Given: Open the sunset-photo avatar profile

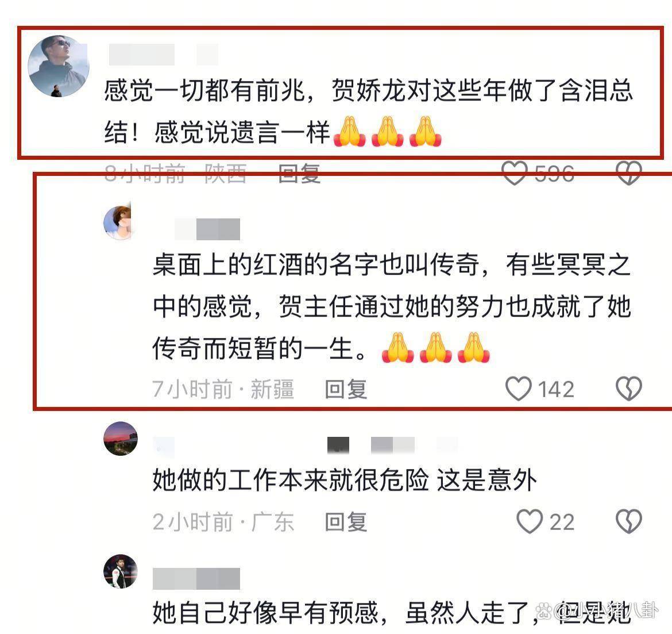Looking at the screenshot, I should click(121, 439).
